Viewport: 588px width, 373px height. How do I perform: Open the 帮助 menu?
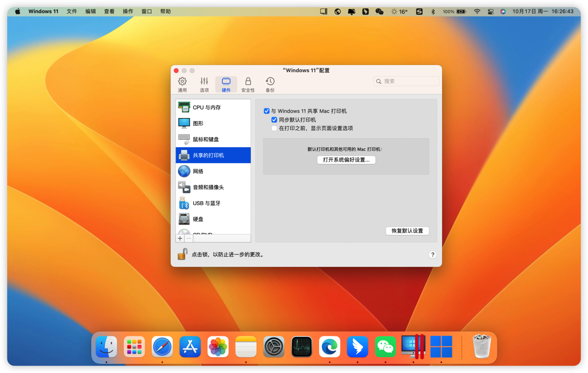point(165,11)
